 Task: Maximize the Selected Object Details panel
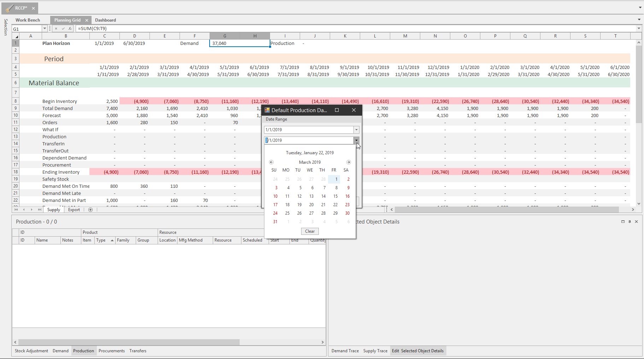click(623, 222)
